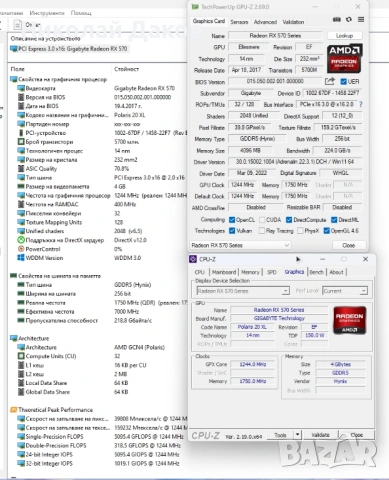Open GPU-Z hamburger menu icon
The height and width of the screenshot is (480, 389).
click(361, 20)
